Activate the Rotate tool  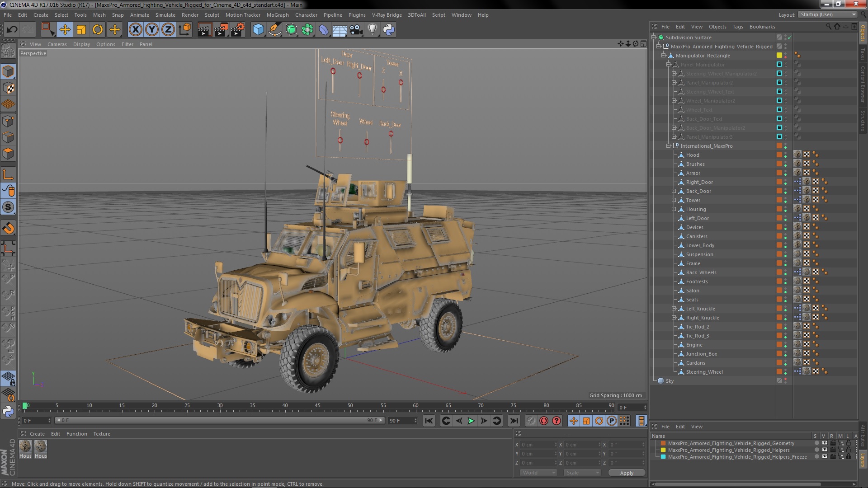[x=98, y=30]
